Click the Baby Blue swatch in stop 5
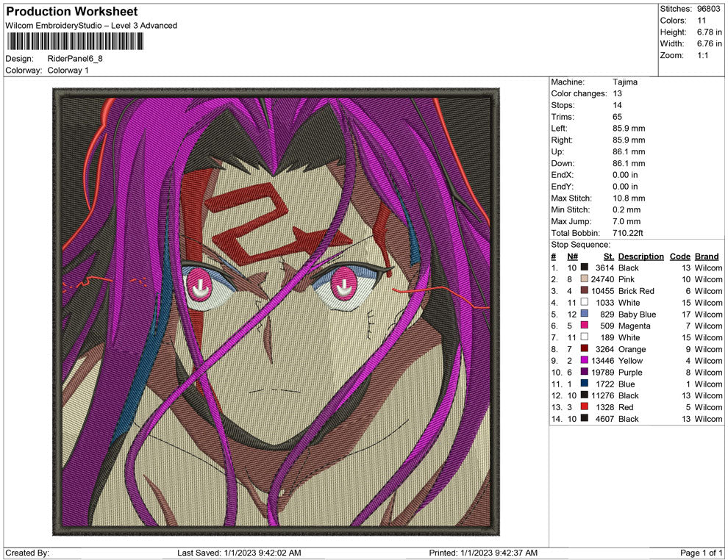This screenshot has height=560, width=728. 585,314
